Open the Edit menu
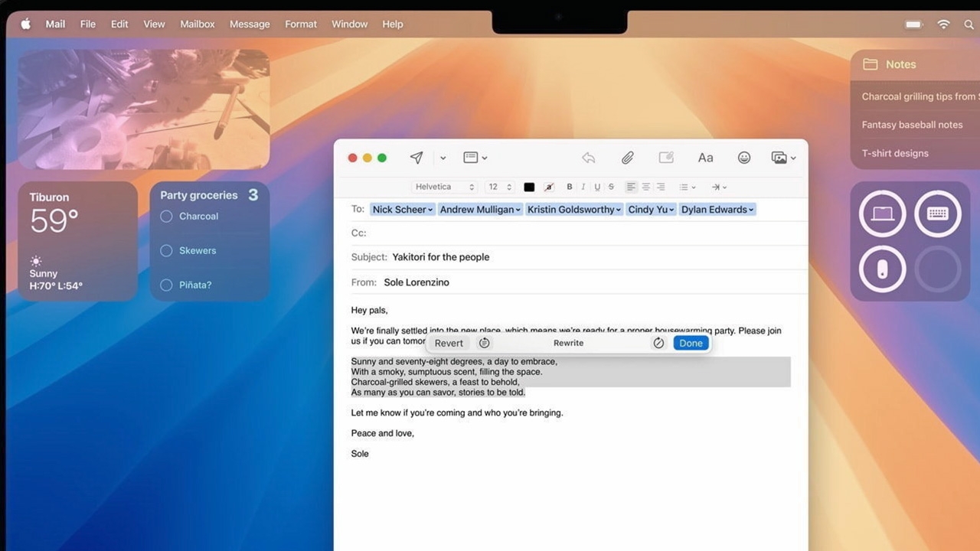 tap(119, 24)
